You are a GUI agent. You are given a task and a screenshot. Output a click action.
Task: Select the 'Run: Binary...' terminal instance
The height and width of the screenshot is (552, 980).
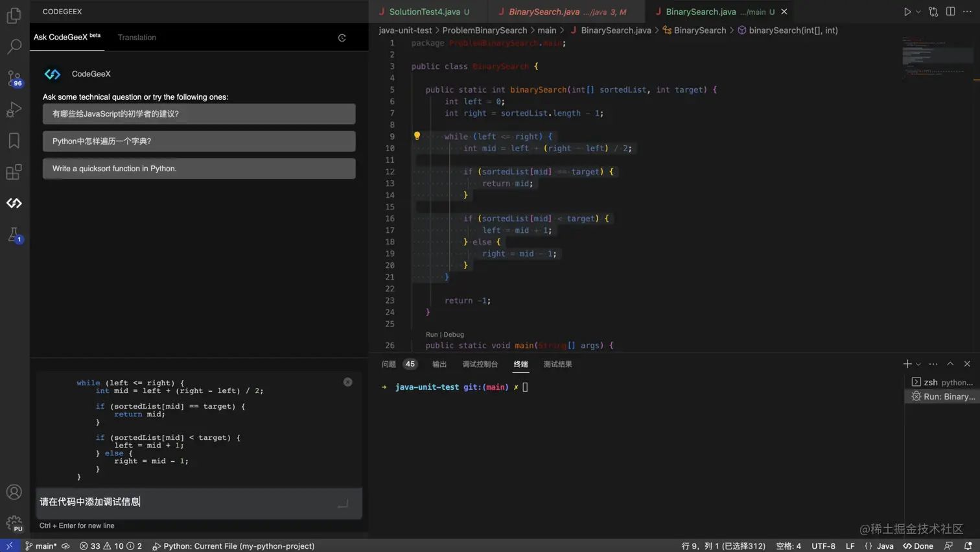[942, 397]
